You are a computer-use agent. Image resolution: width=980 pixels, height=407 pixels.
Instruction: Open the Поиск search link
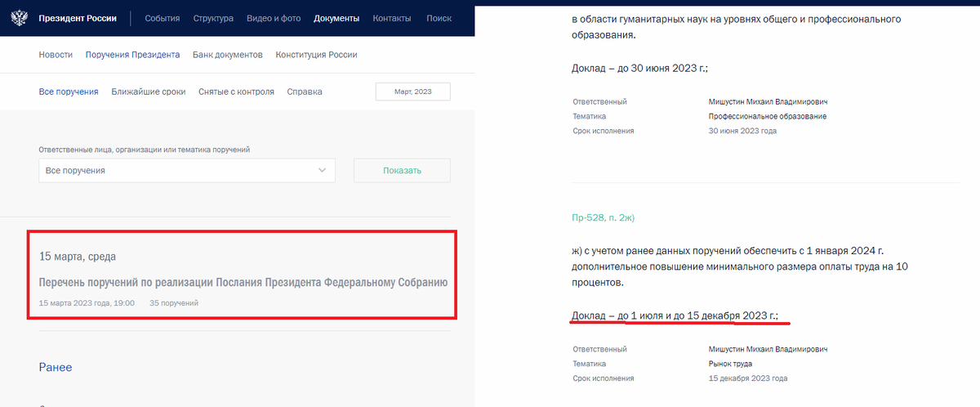tap(439, 18)
